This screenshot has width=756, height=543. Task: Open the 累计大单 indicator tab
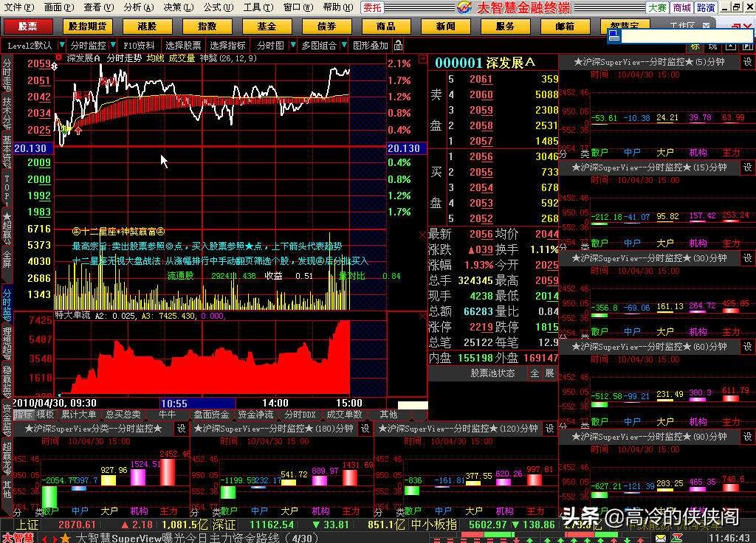(78, 415)
